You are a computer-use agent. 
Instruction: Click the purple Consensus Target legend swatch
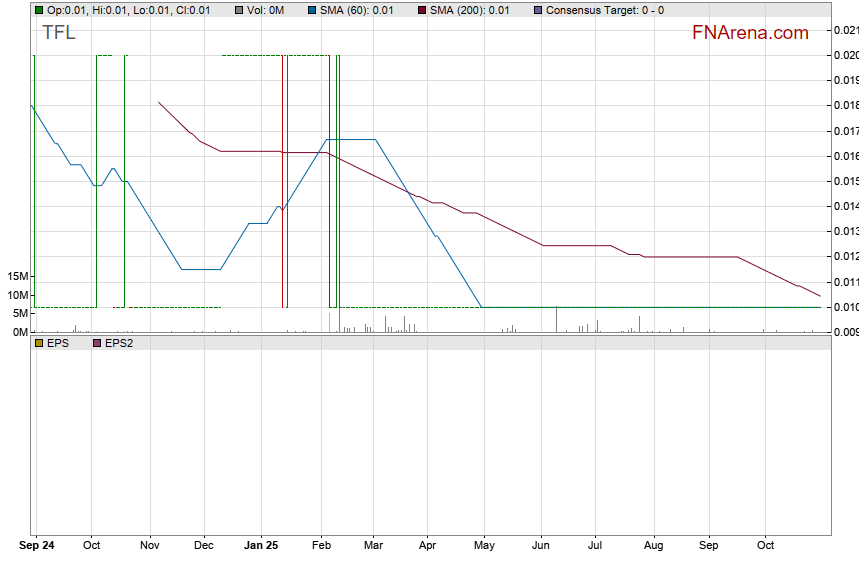point(538,10)
